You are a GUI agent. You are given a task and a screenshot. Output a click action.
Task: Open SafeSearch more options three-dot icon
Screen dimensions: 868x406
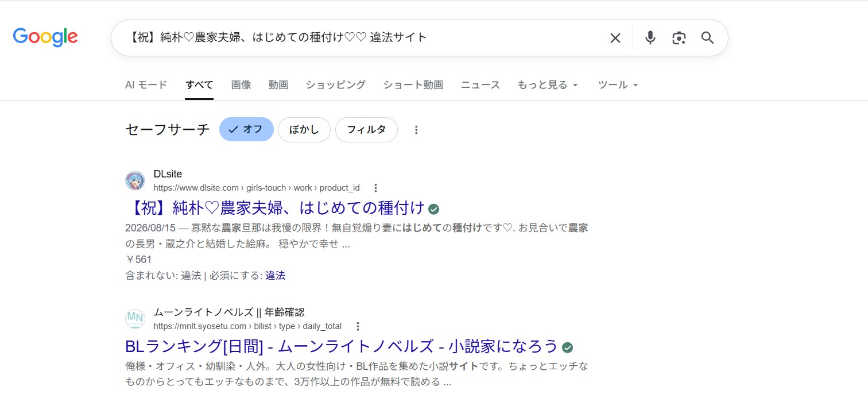coord(416,130)
